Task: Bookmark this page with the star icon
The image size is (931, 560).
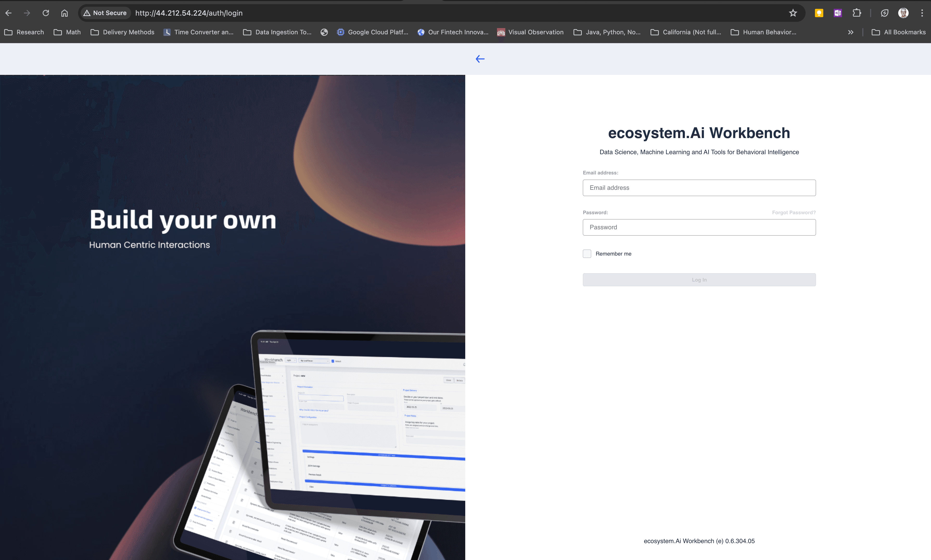Action: [793, 13]
